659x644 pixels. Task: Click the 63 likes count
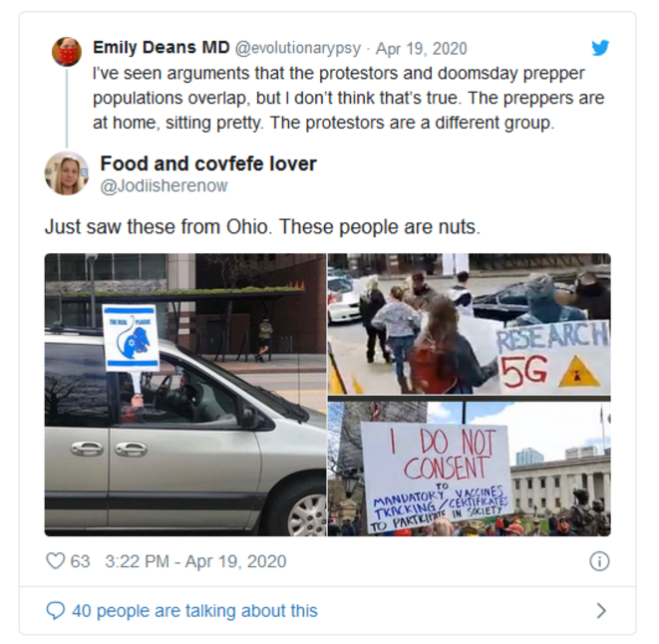(x=80, y=561)
